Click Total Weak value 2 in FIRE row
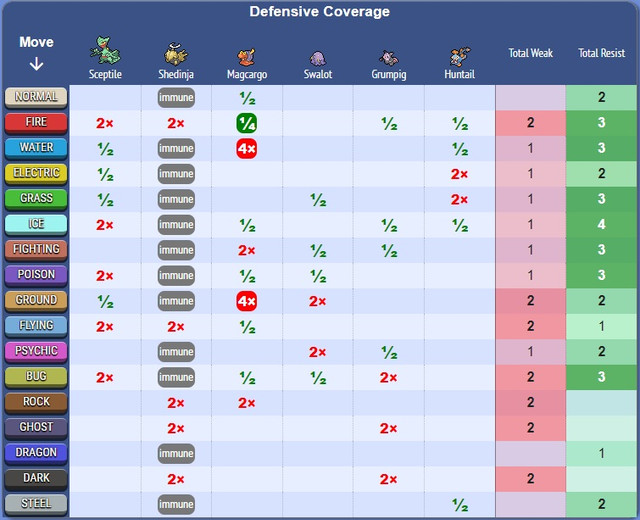 tap(530, 123)
